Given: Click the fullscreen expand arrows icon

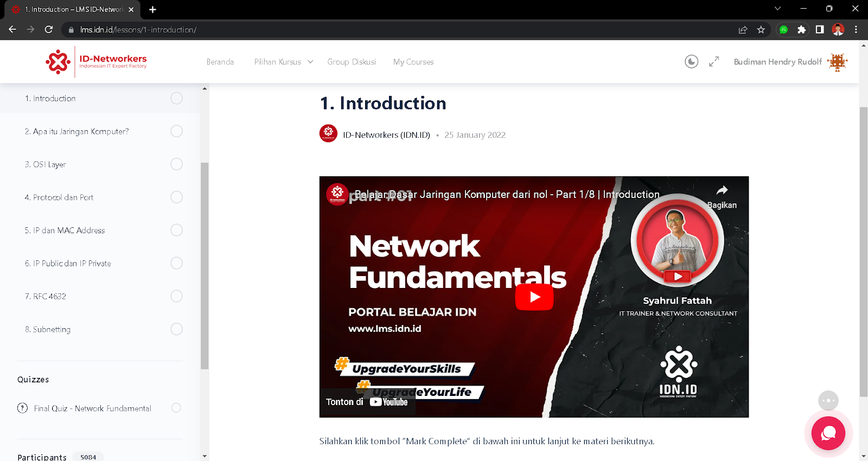Looking at the screenshot, I should (714, 62).
